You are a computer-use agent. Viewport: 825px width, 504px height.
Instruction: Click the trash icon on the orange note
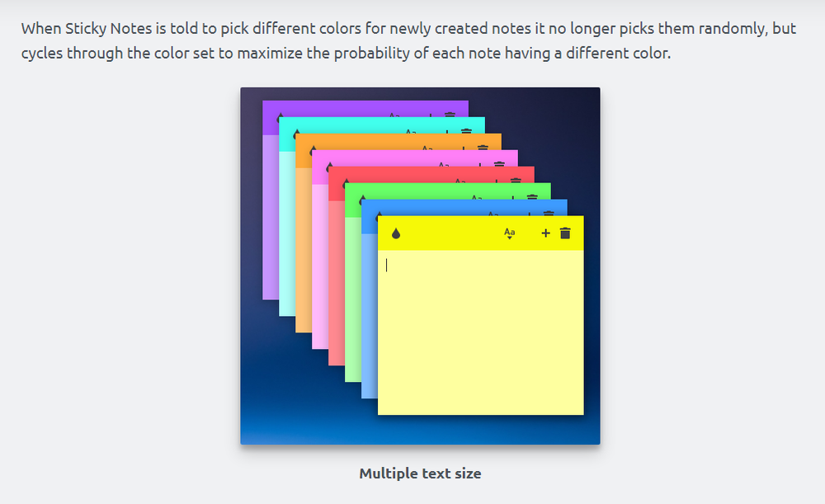pos(483,148)
